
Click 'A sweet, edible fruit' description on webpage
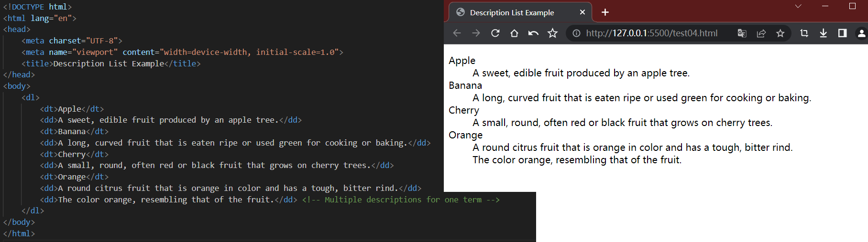(581, 73)
